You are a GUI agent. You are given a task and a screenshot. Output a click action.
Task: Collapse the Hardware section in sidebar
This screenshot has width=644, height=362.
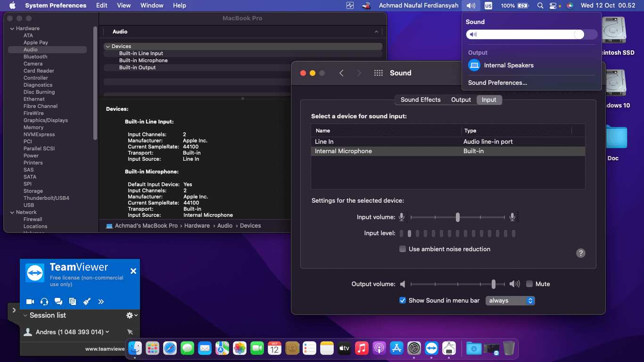12,28
